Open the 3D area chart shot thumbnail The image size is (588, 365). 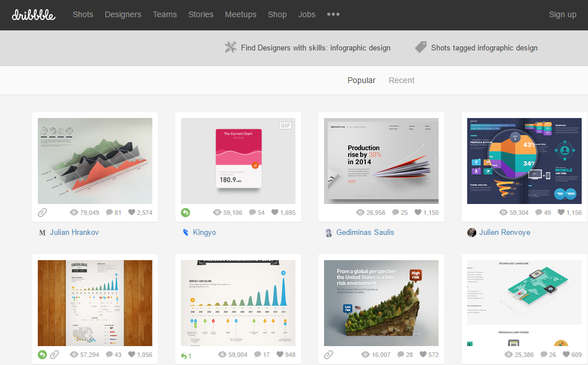pyautogui.click(x=95, y=161)
